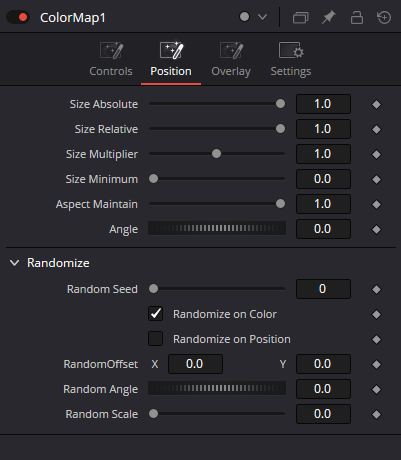Click the versions icon in header
Image resolution: width=401 pixels, height=460 pixels.
click(x=300, y=17)
